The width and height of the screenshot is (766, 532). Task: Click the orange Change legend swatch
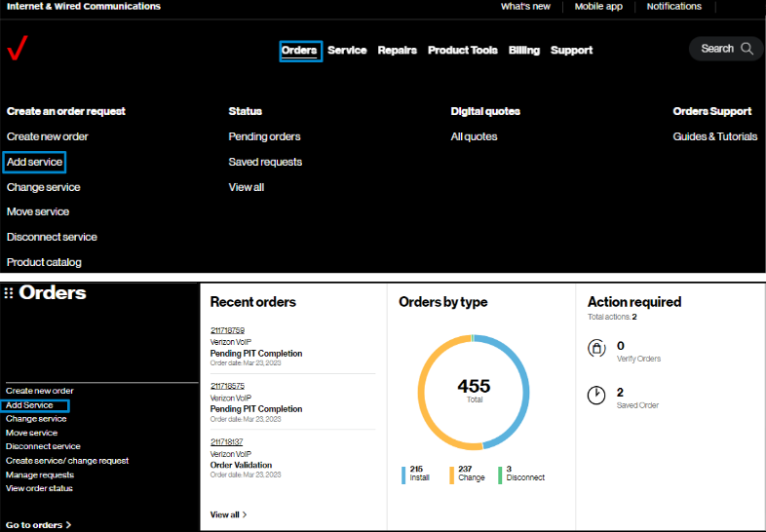[451, 475]
